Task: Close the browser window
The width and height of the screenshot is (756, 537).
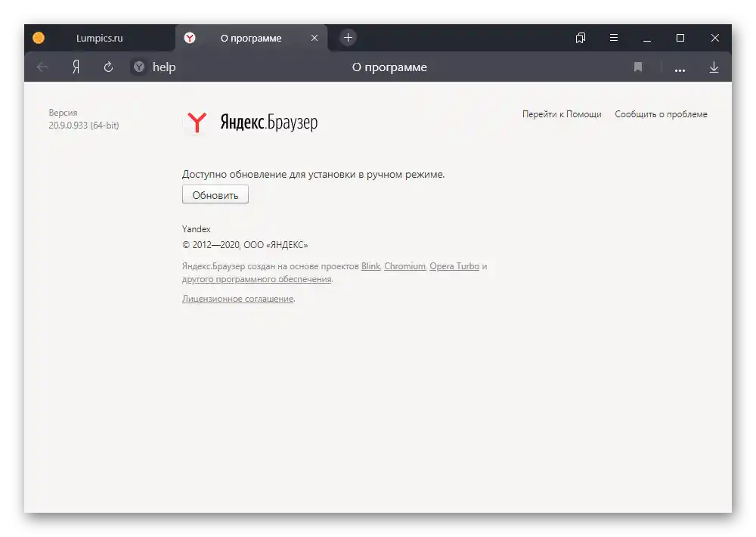Action: (715, 38)
